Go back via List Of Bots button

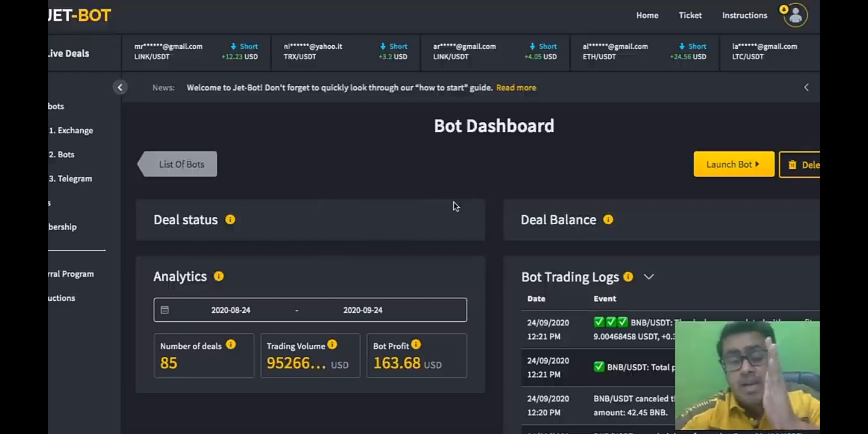click(178, 164)
